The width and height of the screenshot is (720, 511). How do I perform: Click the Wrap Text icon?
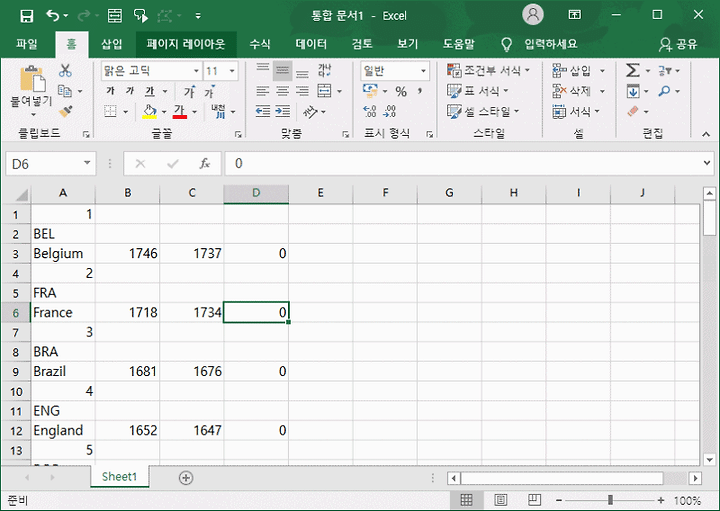click(325, 70)
